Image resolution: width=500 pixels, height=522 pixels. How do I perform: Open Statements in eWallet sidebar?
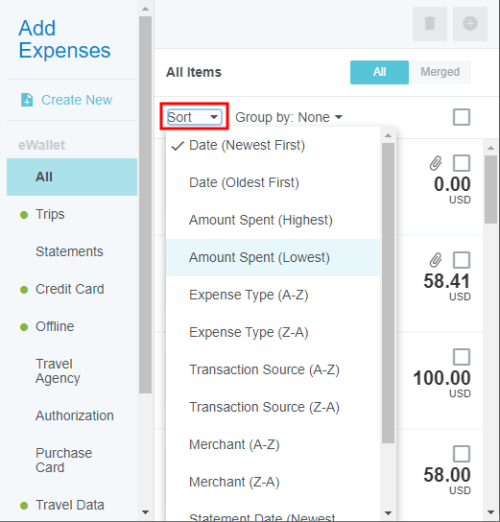point(69,252)
